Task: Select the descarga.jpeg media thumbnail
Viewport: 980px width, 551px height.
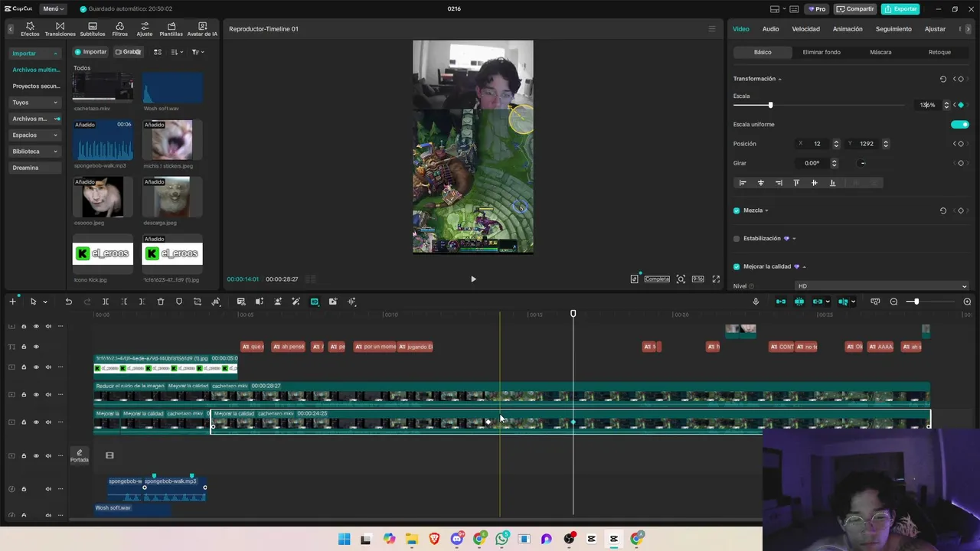Action: pos(172,197)
